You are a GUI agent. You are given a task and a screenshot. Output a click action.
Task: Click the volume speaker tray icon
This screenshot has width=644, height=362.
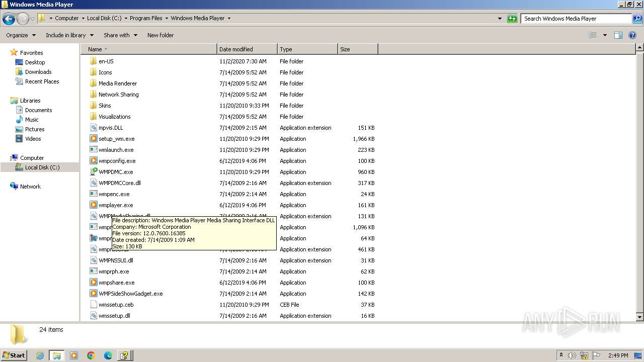(x=572, y=355)
